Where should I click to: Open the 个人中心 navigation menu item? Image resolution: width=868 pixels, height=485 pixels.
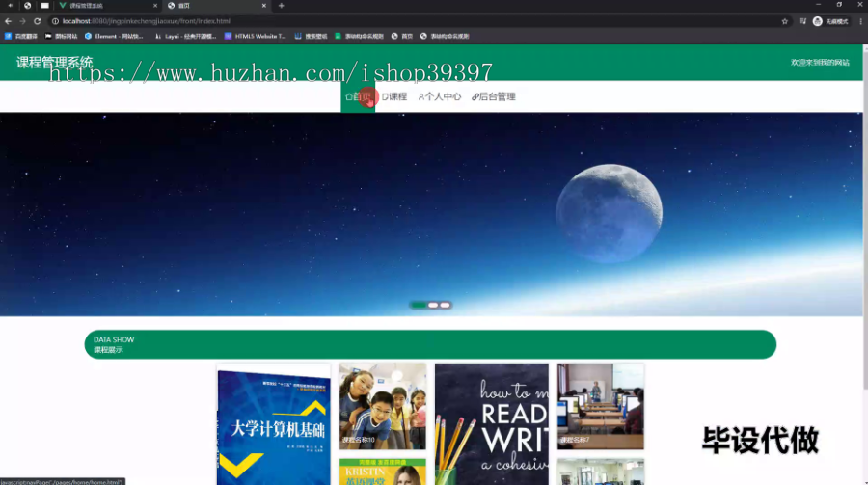(x=440, y=96)
